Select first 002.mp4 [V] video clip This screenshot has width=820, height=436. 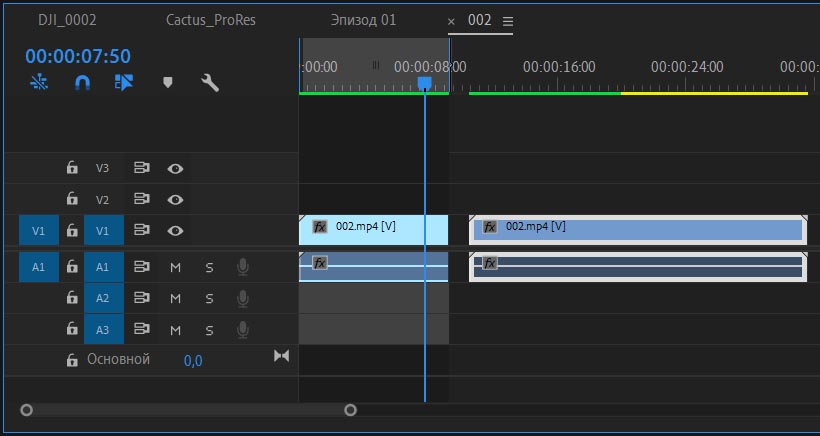click(373, 230)
